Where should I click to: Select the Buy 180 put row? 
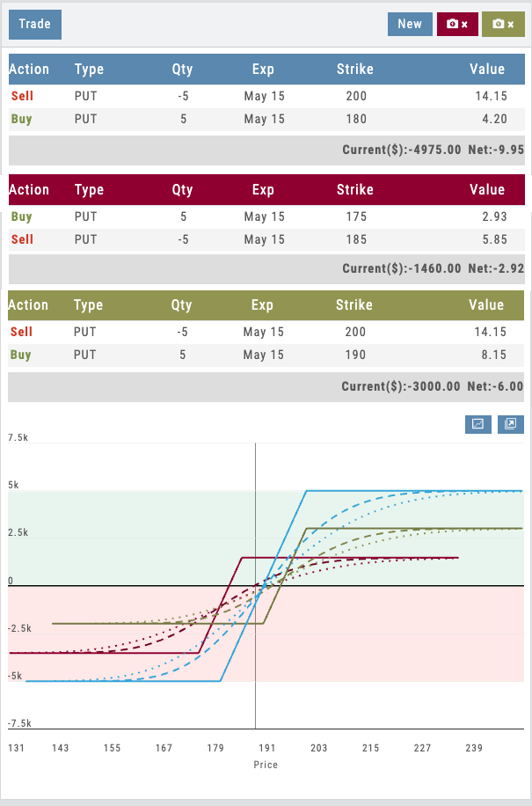[x=266, y=119]
